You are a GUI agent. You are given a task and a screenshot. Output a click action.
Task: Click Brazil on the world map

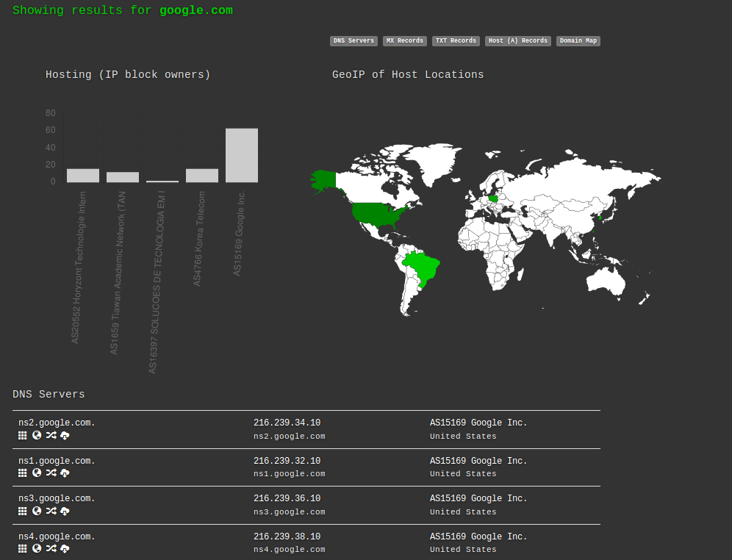(x=422, y=267)
